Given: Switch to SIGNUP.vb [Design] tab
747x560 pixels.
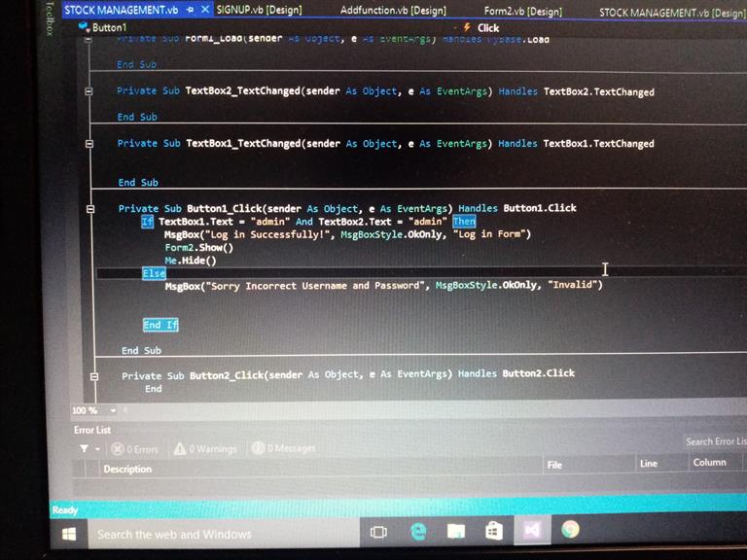Looking at the screenshot, I should tap(259, 10).
